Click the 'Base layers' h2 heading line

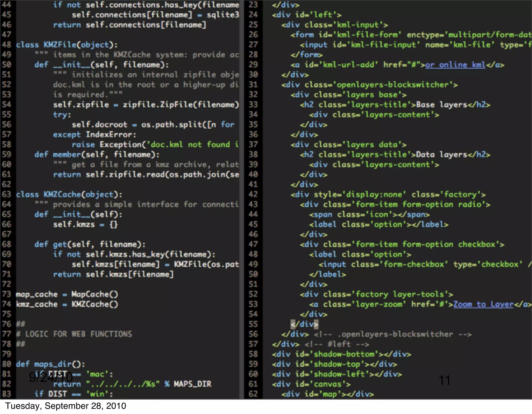395,105
